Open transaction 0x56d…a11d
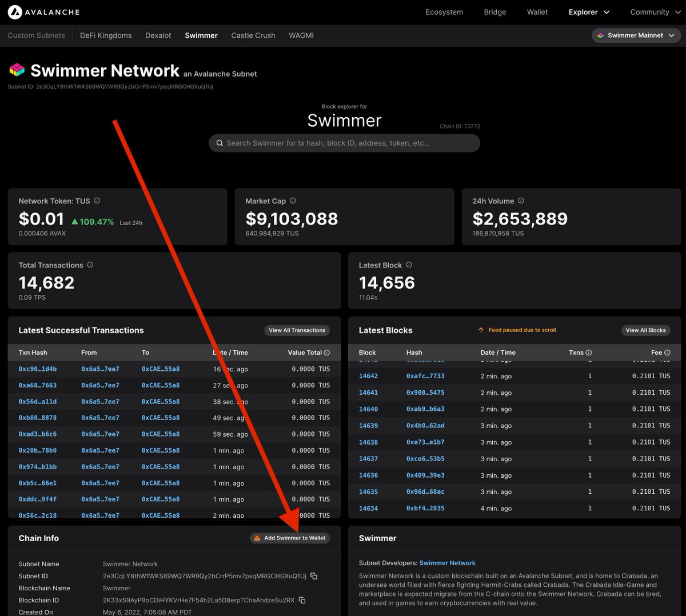Screen dimensions: 686x616 click(x=38, y=402)
